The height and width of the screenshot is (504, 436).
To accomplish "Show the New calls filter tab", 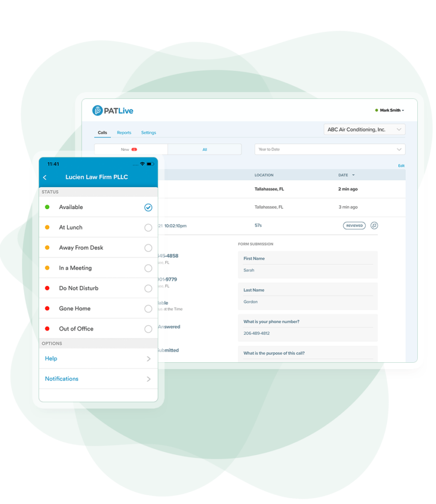I will tap(131, 150).
